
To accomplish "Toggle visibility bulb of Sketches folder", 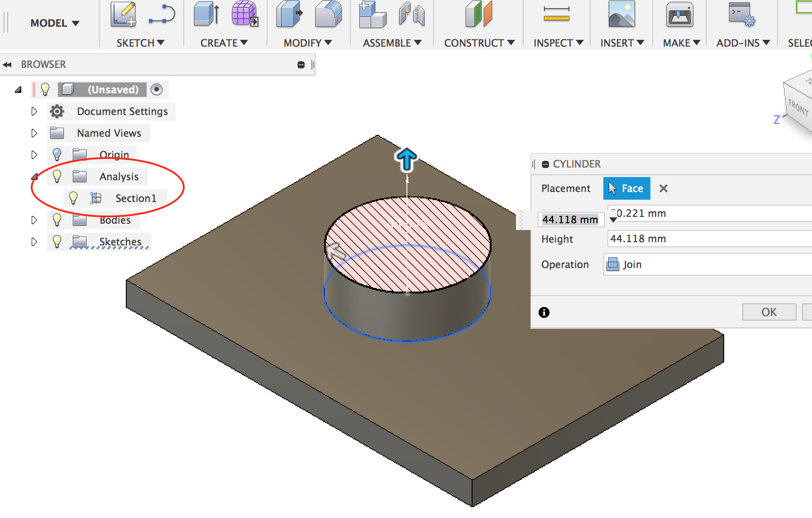I will point(57,241).
